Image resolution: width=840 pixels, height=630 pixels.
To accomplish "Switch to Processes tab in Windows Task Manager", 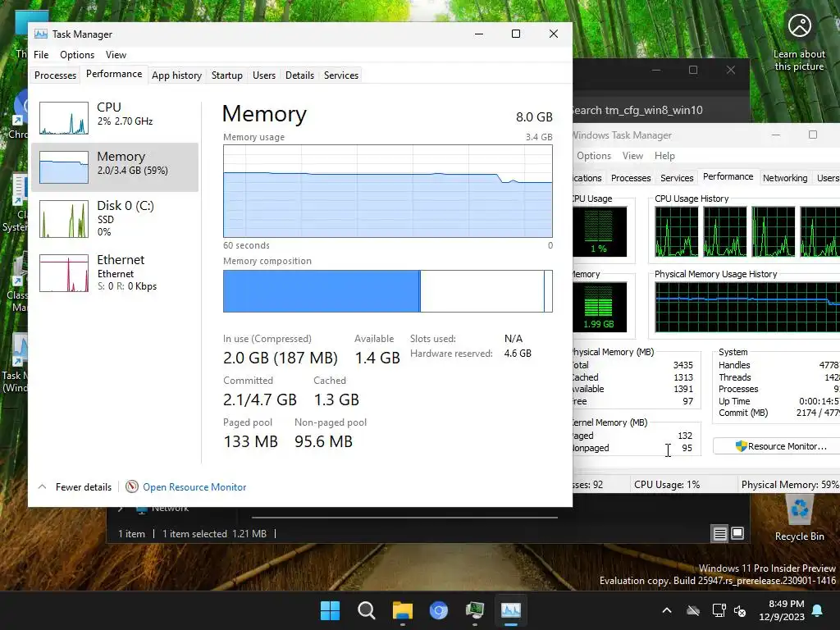I will pyautogui.click(x=631, y=178).
